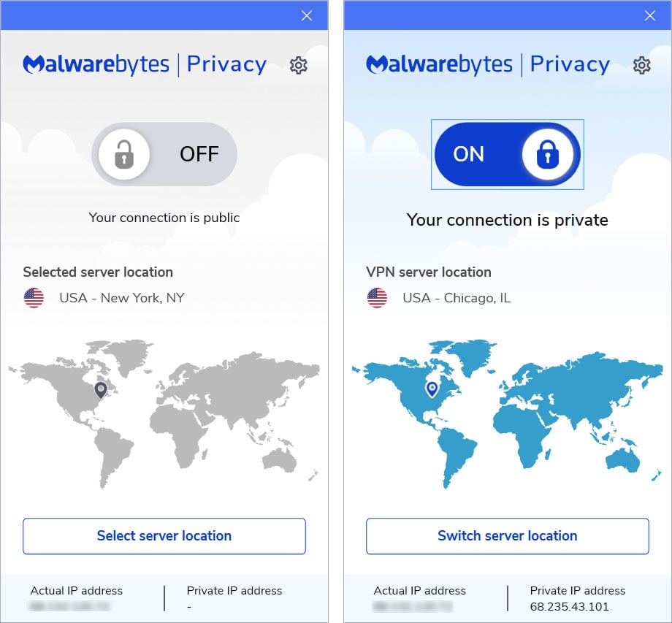Click the locked padlock icon on ON switch
This screenshot has height=623, width=672.
pos(548,154)
